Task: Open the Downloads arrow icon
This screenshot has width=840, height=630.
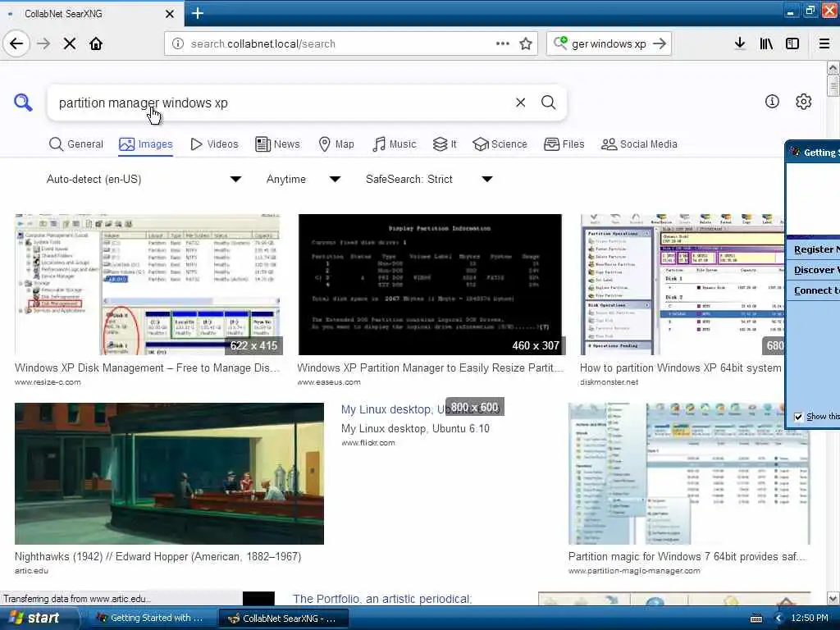Action: [740, 43]
